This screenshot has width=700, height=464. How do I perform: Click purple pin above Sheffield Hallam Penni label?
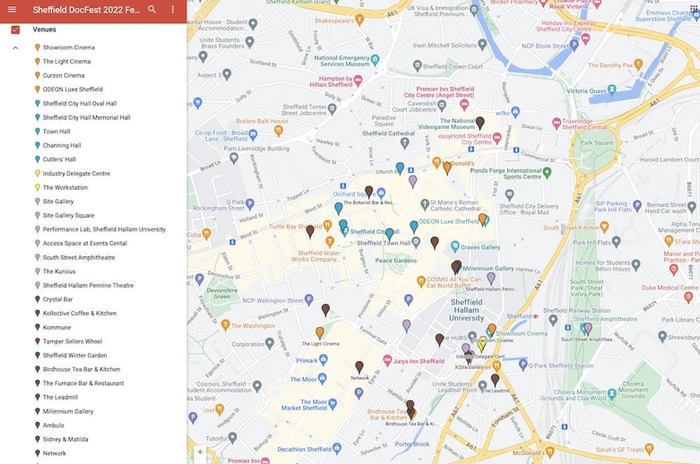tap(491, 278)
